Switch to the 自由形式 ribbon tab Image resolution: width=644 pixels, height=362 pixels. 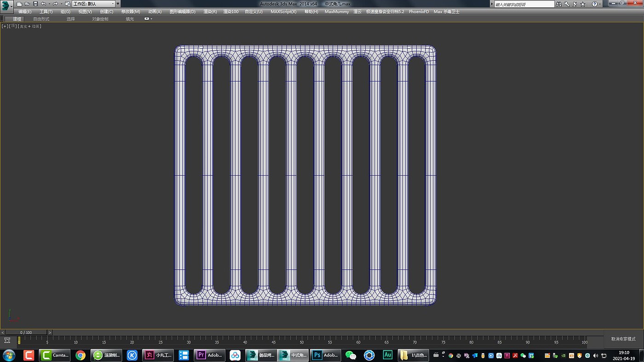pos(41,19)
